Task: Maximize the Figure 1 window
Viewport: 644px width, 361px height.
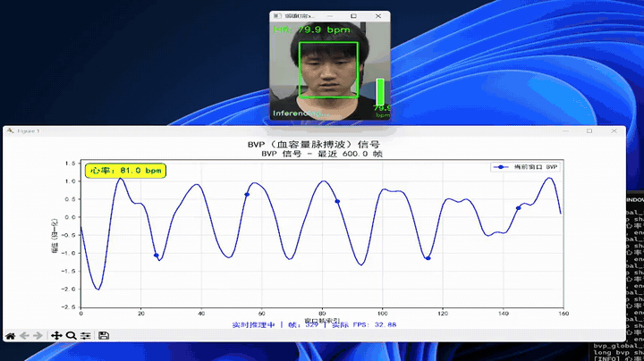Action: (589, 130)
